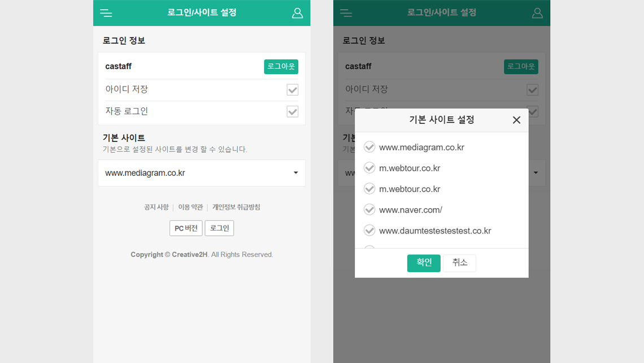This screenshot has height=363, width=644.
Task: Tap the user profile icon on the undimmed screen
Action: (x=297, y=13)
